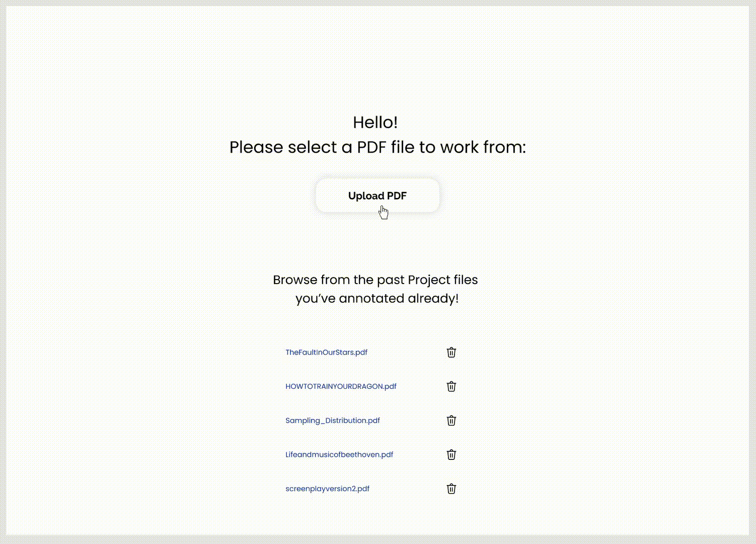Remove the dragon PDF via its bin icon
The height and width of the screenshot is (544, 756).
click(x=451, y=386)
